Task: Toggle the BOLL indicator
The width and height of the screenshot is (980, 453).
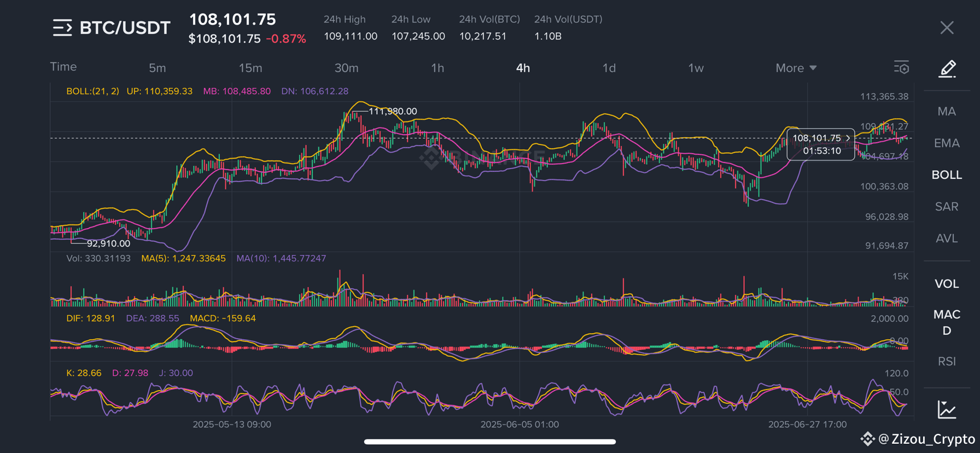Action: click(947, 175)
